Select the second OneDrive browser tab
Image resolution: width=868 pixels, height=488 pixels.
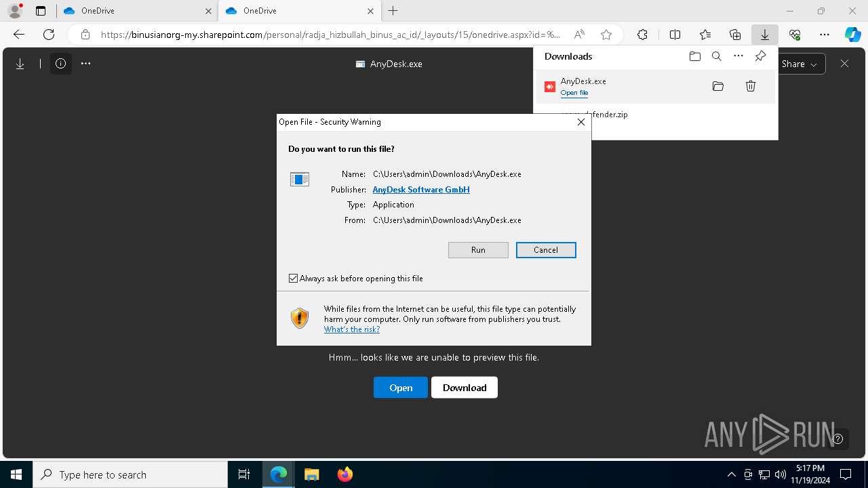(300, 11)
